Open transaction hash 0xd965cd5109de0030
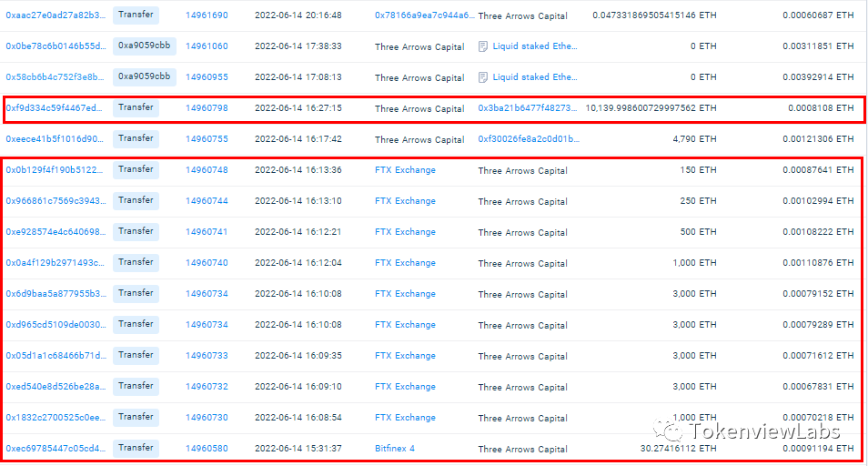 point(56,326)
